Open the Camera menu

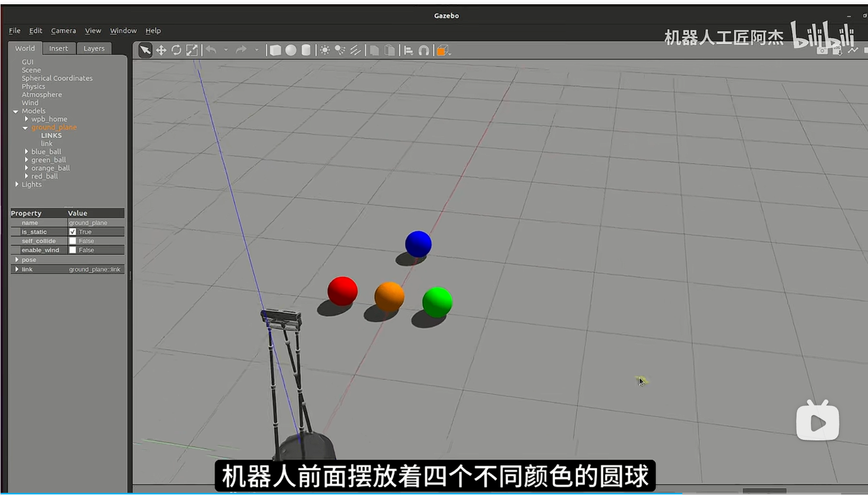point(63,31)
